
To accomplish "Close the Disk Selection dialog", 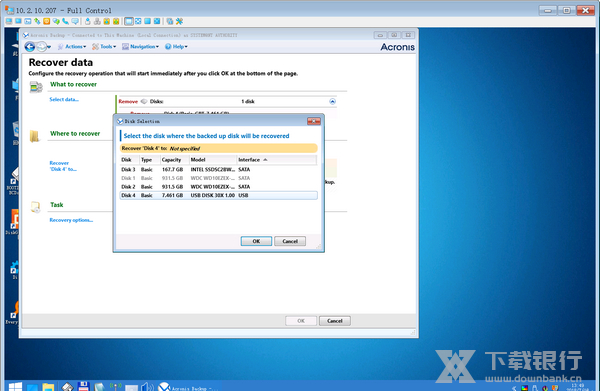I will 313,121.
